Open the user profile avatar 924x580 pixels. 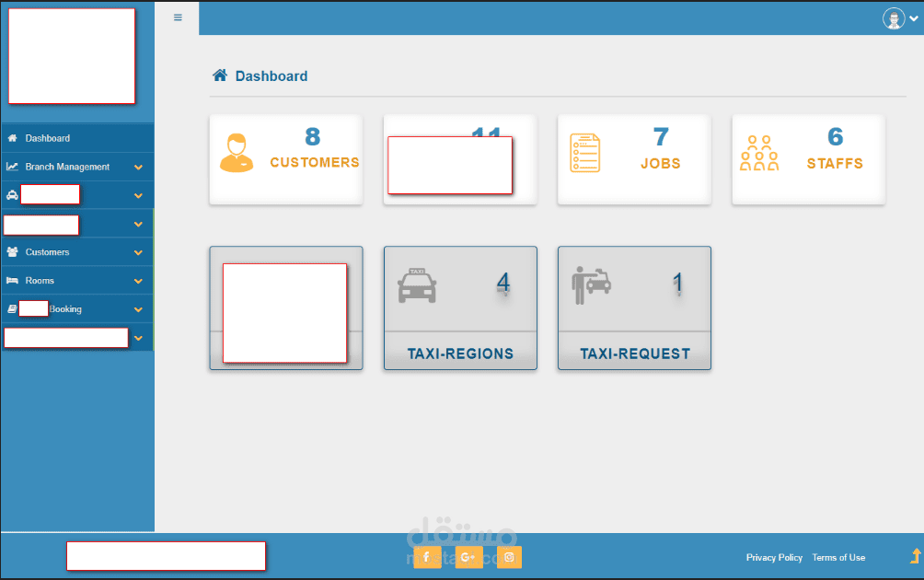[x=894, y=18]
